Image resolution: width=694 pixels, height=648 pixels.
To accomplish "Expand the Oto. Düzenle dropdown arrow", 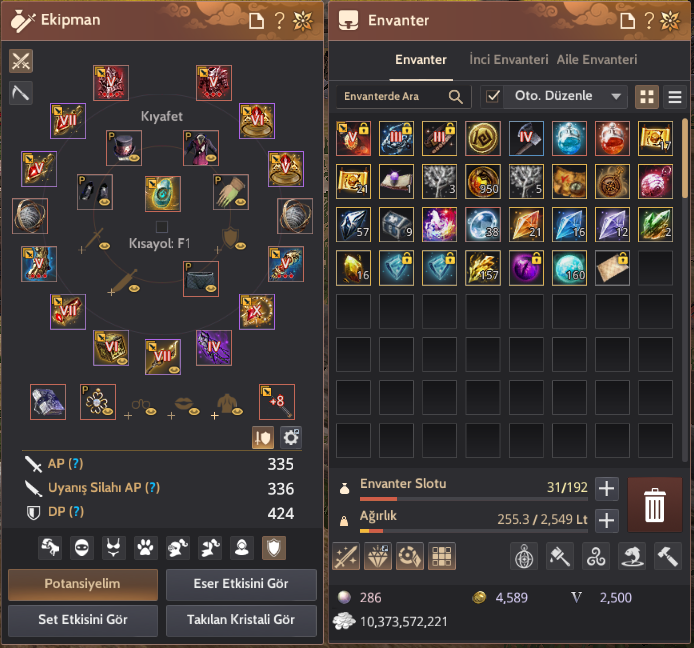I will (616, 96).
